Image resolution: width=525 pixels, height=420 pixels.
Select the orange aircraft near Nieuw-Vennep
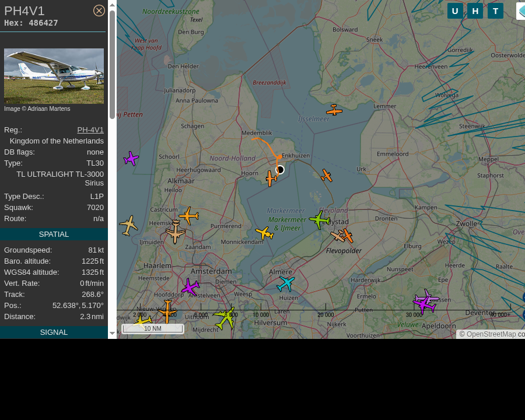(167, 312)
